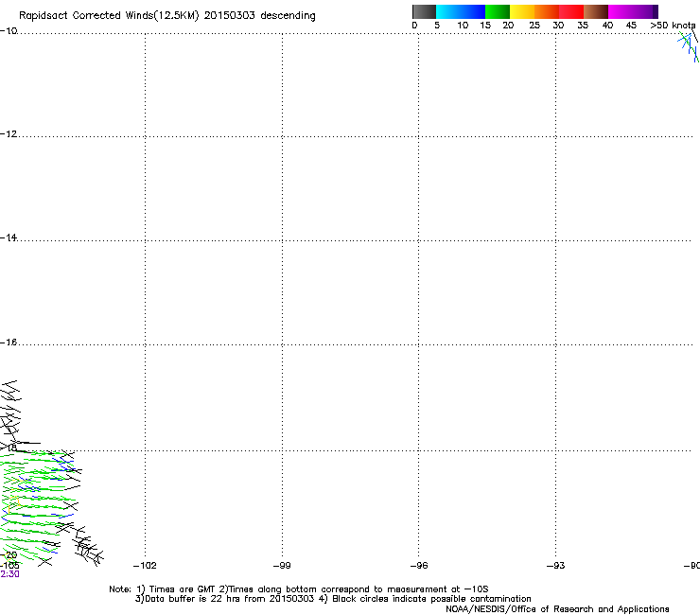Click the cyan-blue 5-15 knots color band
The width and height of the screenshot is (700, 615).
[461, 11]
